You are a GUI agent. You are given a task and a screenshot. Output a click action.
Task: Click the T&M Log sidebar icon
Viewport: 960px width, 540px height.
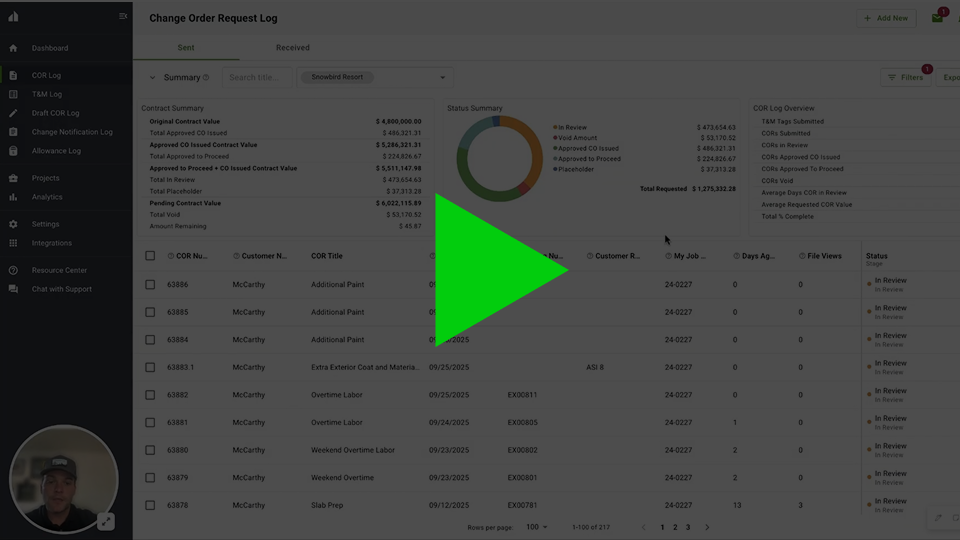point(13,94)
